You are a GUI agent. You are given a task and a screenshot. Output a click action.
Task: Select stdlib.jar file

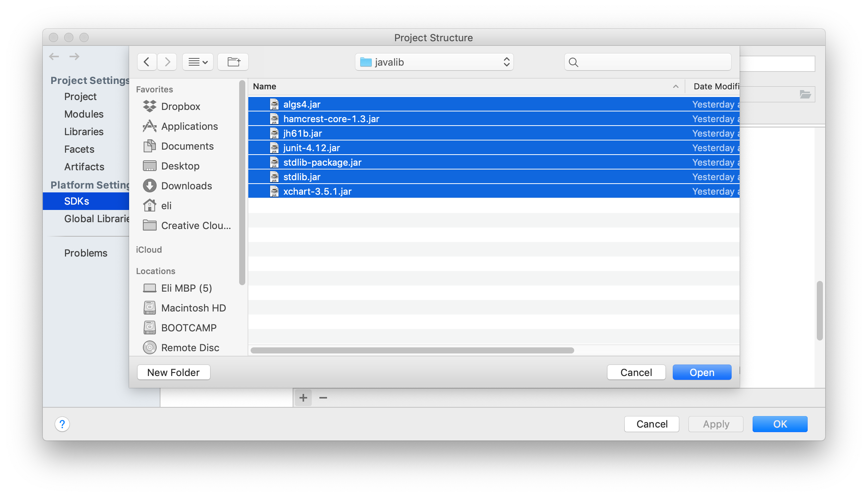click(x=494, y=177)
